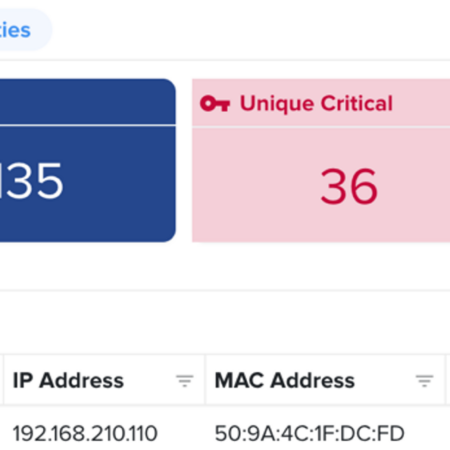Click the key icon beside Unique Critical

215,103
